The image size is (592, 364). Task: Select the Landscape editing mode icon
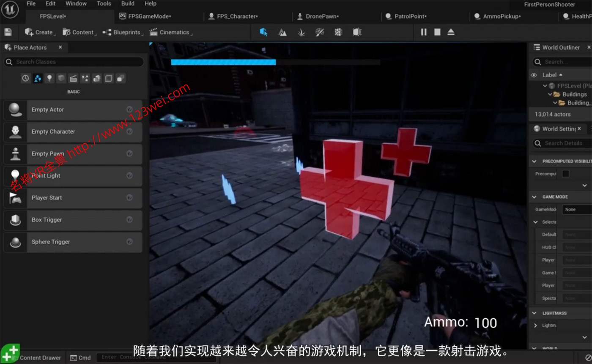pyautogui.click(x=282, y=32)
